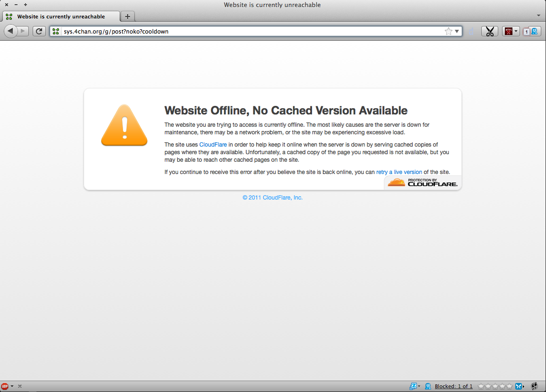Expand the Adblock Plus dropdown arrow
This screenshot has width=546, height=392.
[x=12, y=386]
